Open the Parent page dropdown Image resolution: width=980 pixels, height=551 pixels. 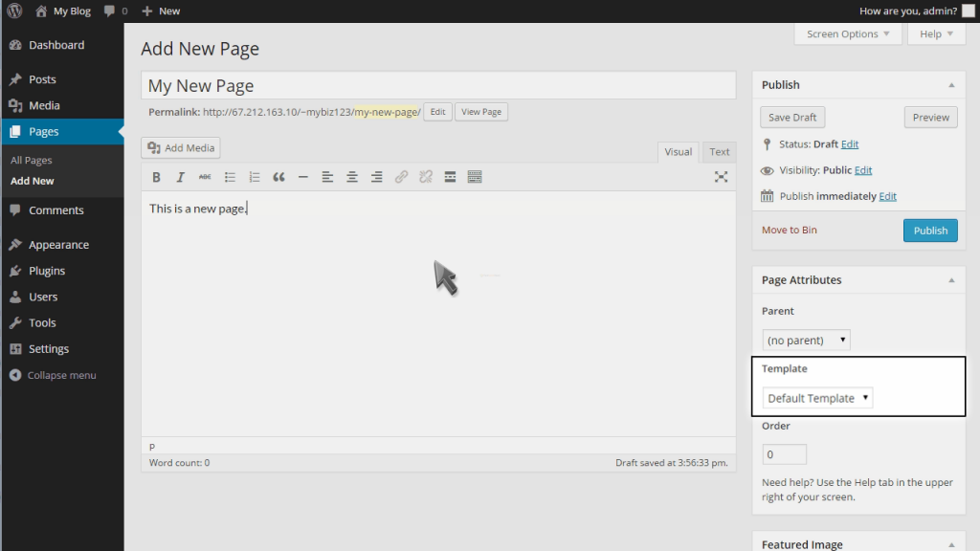click(x=806, y=339)
